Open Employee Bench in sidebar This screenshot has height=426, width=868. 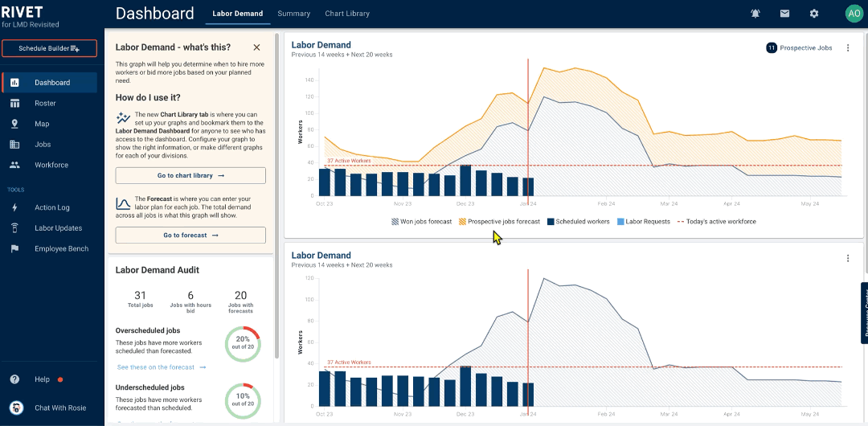[61, 249]
